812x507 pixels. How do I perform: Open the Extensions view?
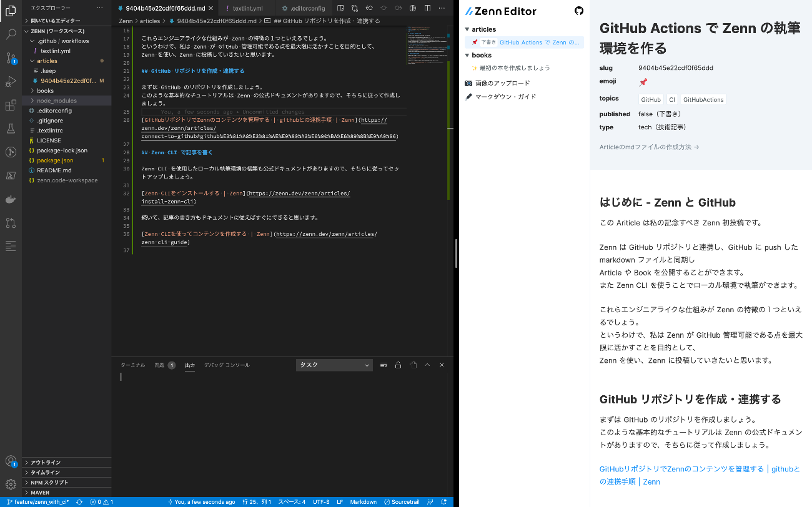pos(11,105)
